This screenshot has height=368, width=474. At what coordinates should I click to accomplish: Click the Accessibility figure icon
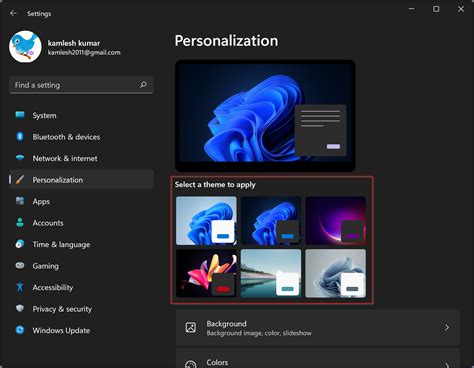20,287
